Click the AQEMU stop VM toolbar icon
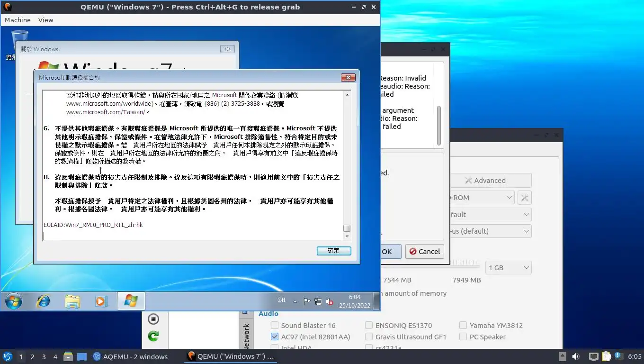 coord(153,318)
